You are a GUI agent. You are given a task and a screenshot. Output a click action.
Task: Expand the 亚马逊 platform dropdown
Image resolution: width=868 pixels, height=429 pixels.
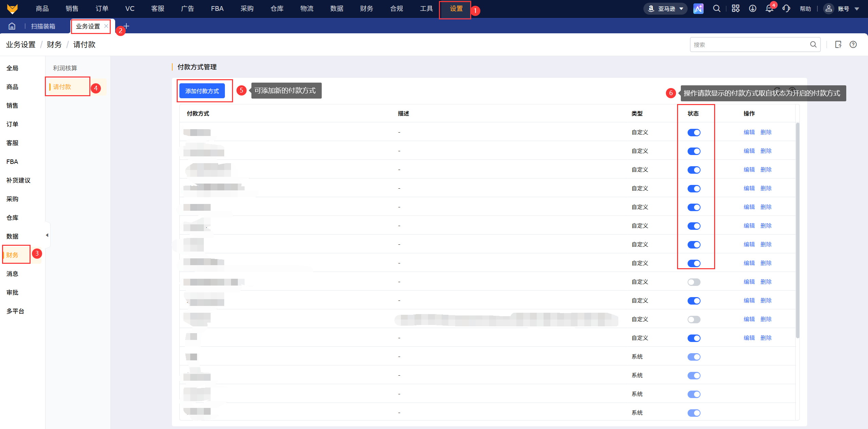pyautogui.click(x=666, y=8)
